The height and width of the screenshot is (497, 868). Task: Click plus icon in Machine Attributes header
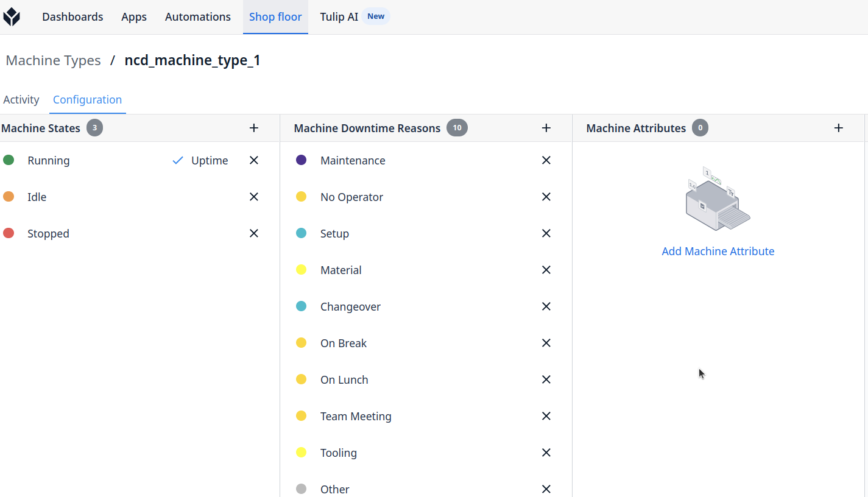(x=839, y=128)
